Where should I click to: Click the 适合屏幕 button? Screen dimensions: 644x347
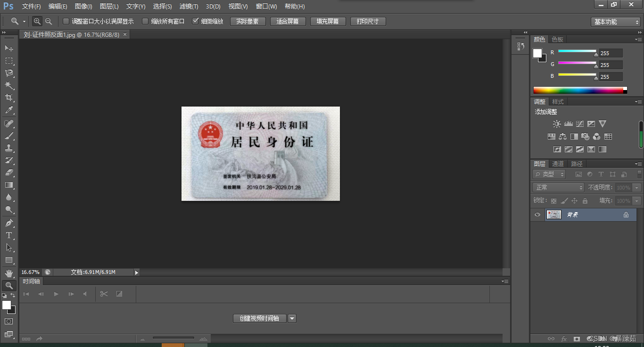click(288, 22)
